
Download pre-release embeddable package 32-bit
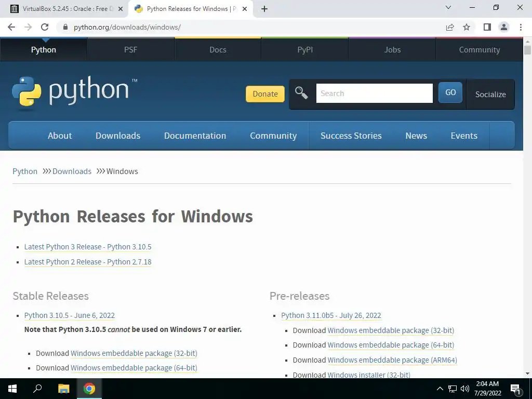coord(391,330)
